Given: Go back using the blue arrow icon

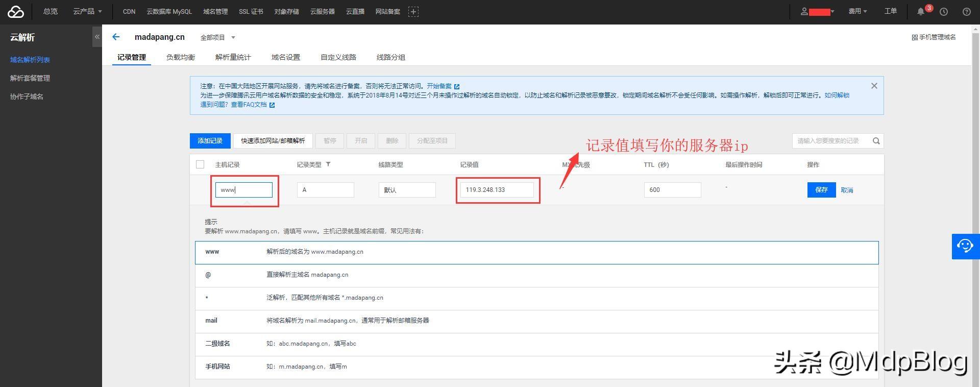Looking at the screenshot, I should coord(116,37).
